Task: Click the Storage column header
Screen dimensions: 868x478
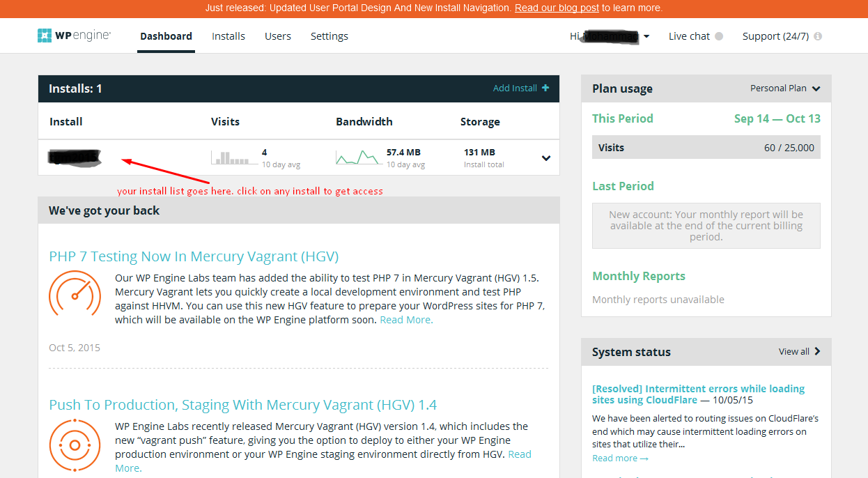Action: click(x=480, y=122)
